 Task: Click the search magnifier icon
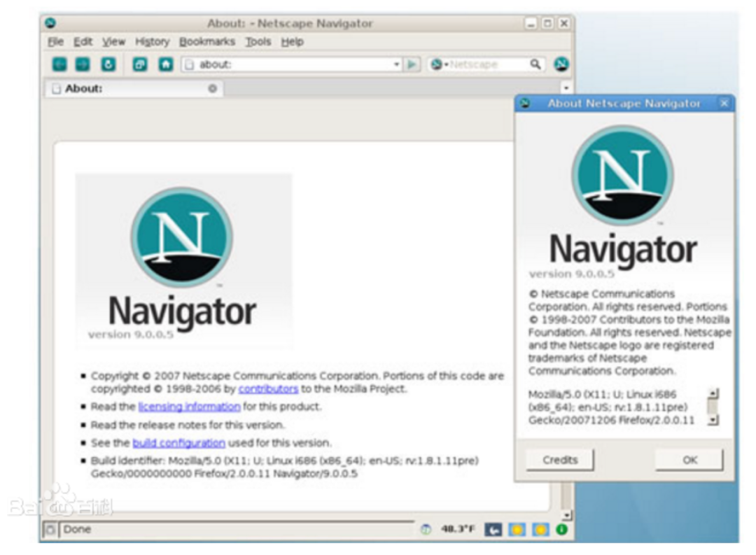535,64
